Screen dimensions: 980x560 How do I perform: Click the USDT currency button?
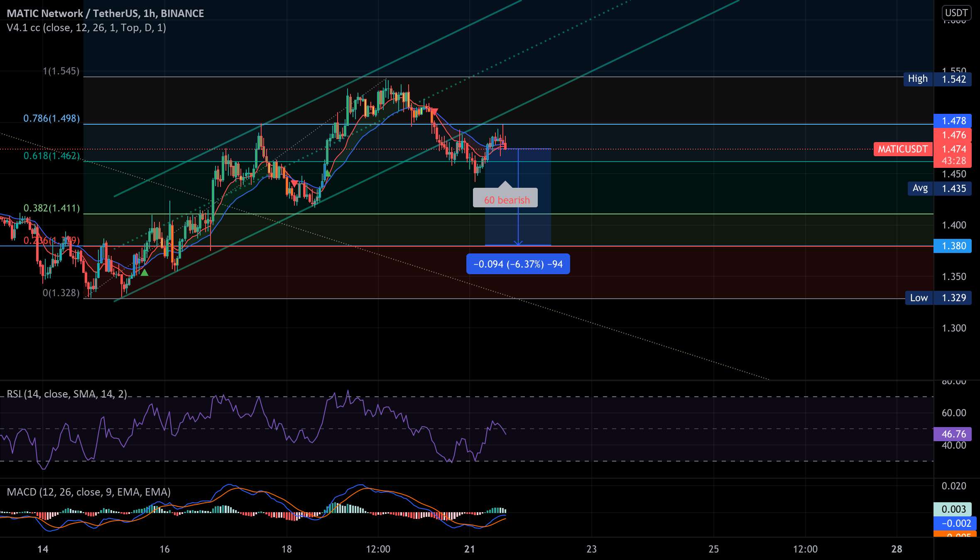(956, 13)
